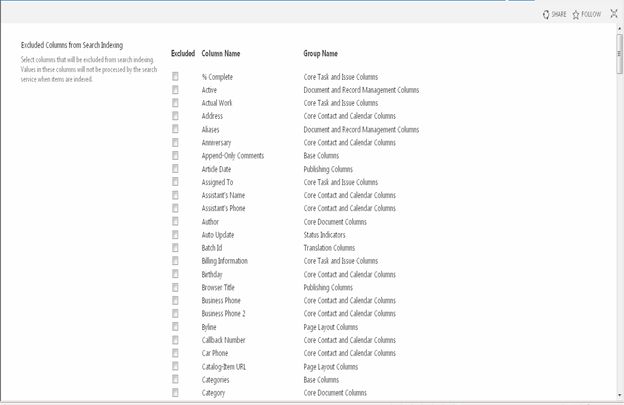Image resolution: width=624 pixels, height=405 pixels.
Task: Tick the Author column checkbox
Action: (175, 221)
